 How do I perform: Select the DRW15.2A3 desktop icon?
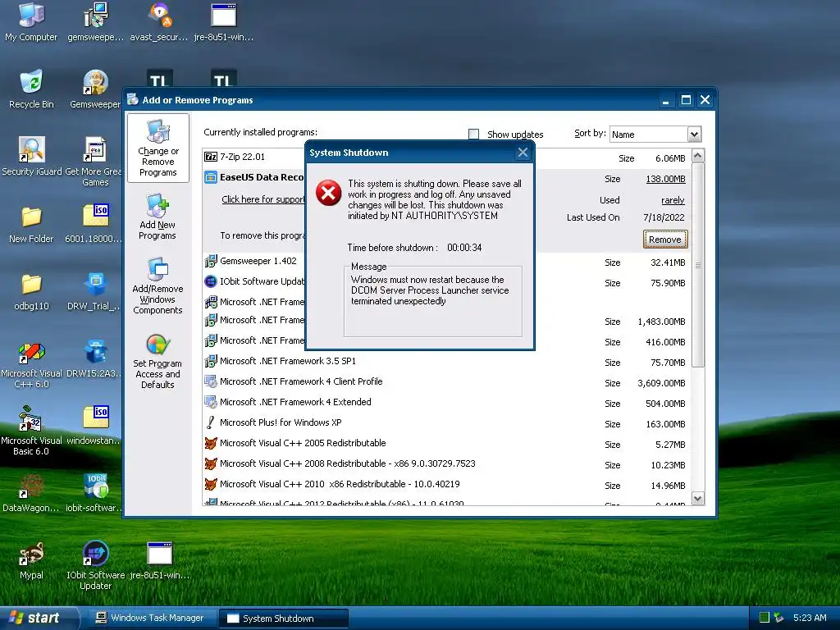pos(94,359)
